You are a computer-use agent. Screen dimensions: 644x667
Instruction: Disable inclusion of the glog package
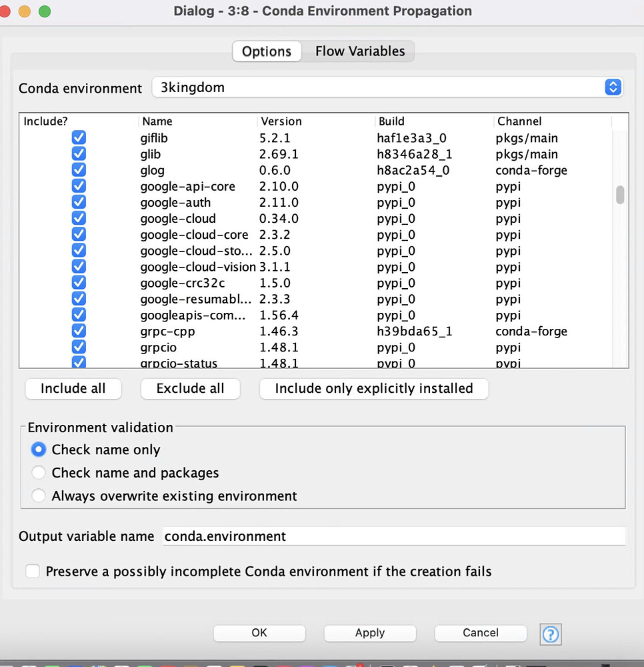(x=79, y=169)
